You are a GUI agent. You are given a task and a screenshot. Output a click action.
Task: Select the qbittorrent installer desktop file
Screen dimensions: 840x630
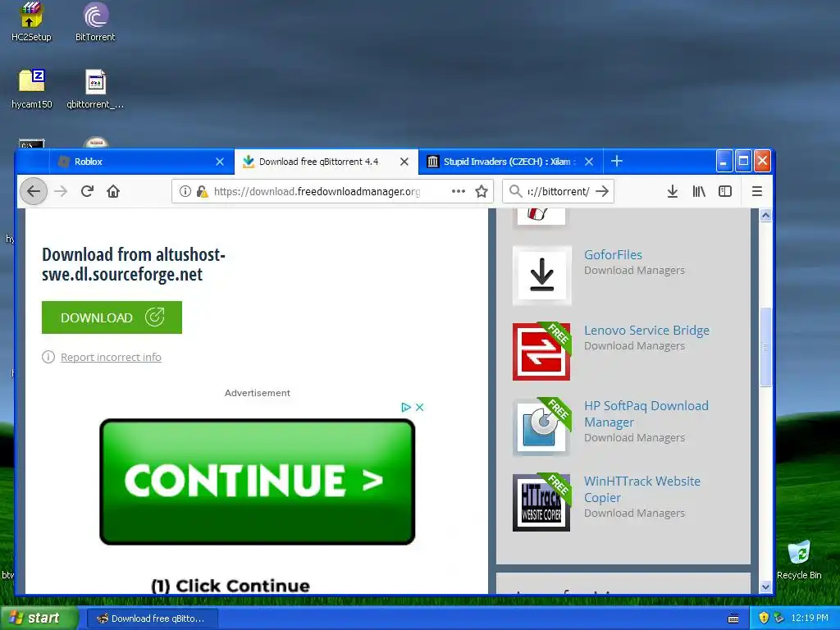point(95,89)
